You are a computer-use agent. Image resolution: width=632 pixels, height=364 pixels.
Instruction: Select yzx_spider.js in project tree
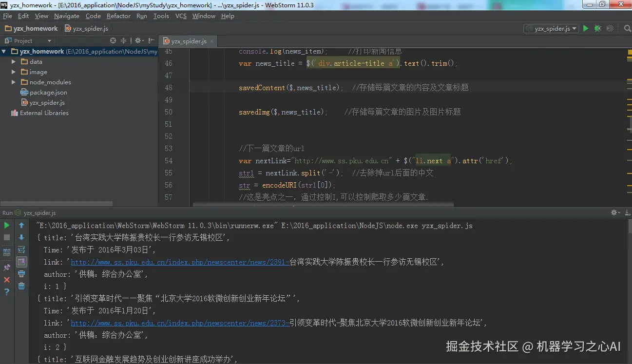pos(47,103)
